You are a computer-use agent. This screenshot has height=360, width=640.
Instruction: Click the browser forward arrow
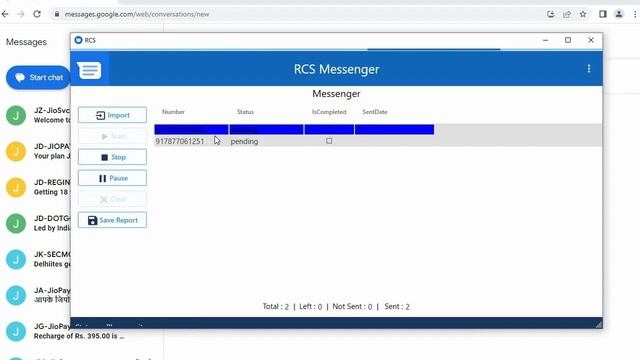tap(21, 14)
